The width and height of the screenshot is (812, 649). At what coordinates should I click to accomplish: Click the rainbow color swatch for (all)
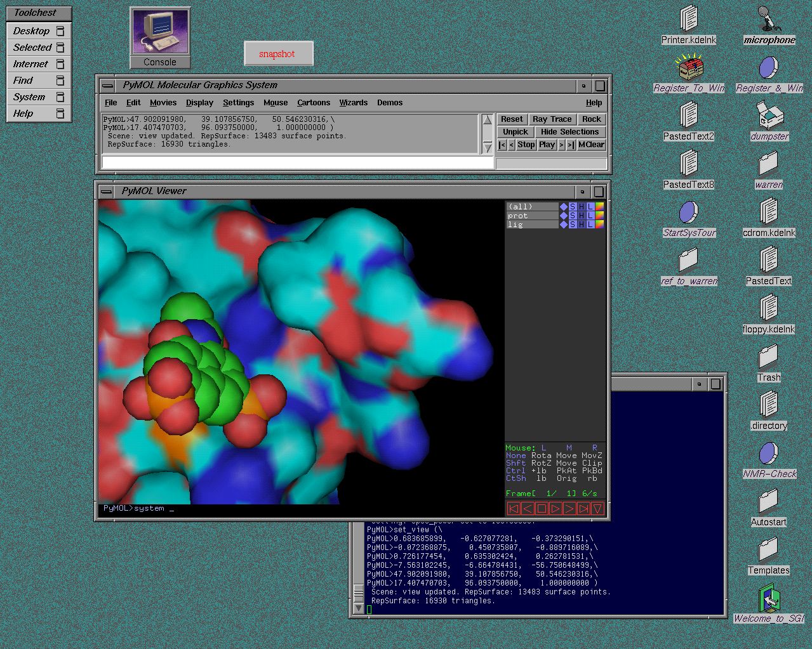point(599,207)
